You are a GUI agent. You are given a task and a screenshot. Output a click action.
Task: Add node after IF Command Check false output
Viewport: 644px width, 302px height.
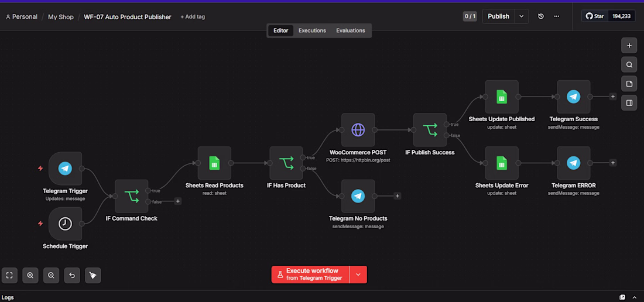coord(177,201)
